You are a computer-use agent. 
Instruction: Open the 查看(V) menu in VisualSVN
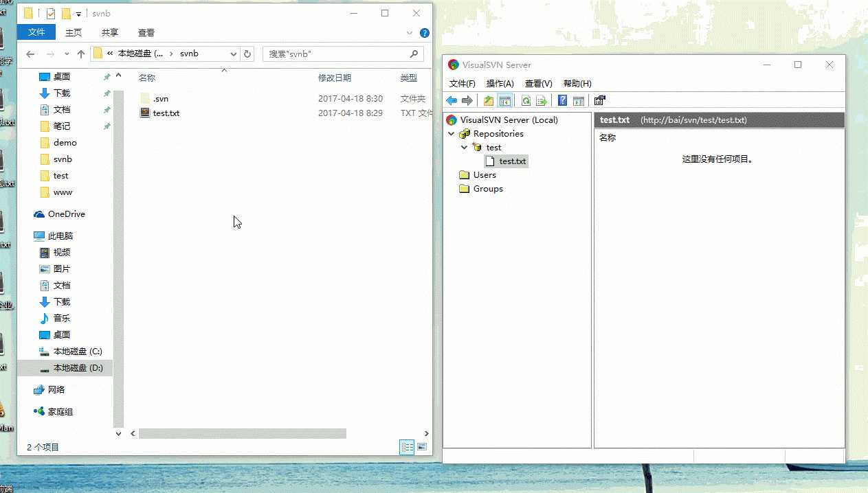pyautogui.click(x=539, y=83)
